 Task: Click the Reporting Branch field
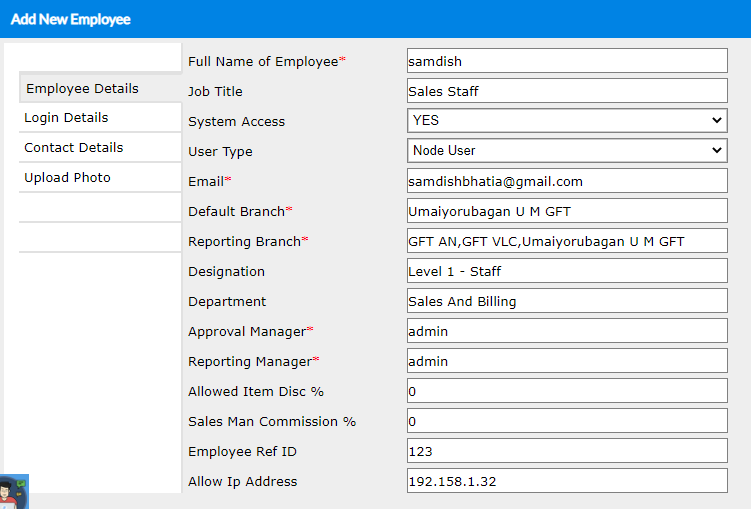[x=567, y=241]
